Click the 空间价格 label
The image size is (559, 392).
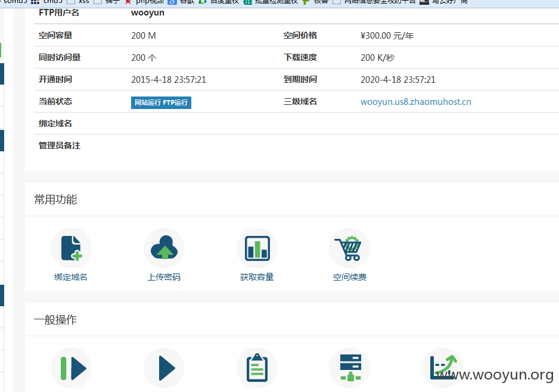[300, 35]
